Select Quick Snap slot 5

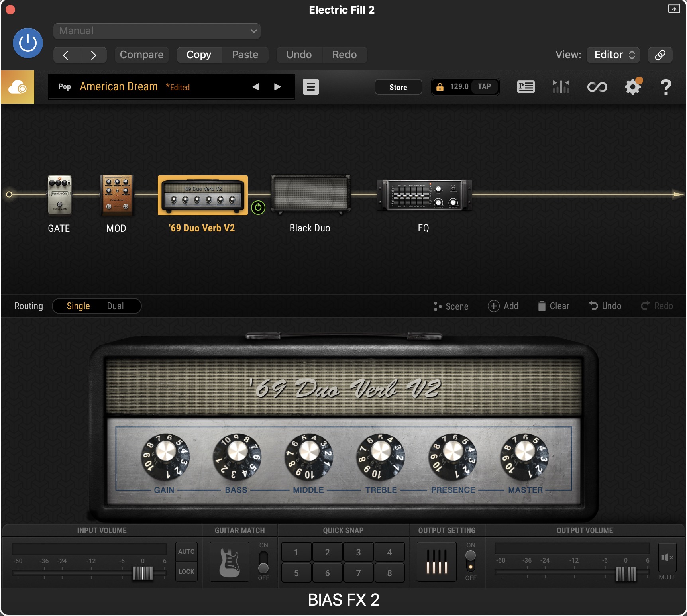[x=296, y=573]
